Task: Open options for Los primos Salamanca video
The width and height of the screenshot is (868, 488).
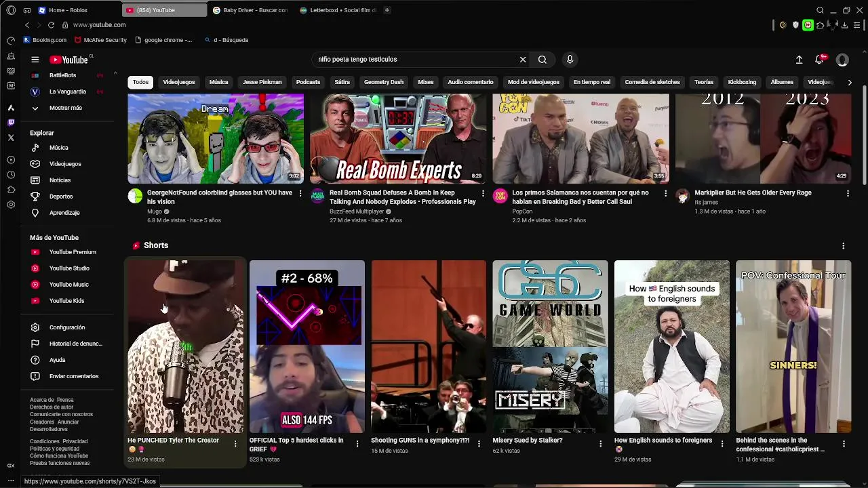Action: tap(665, 193)
